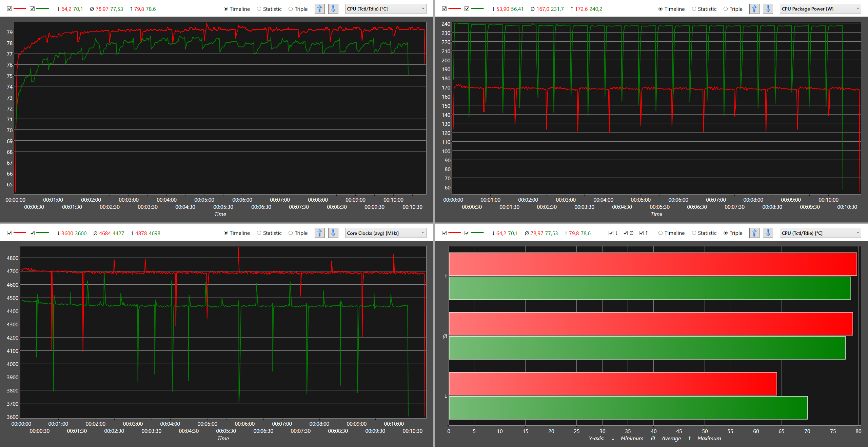Click blue up arrow in temperature panel
Image resolution: width=868 pixels, height=447 pixels.
point(319,9)
